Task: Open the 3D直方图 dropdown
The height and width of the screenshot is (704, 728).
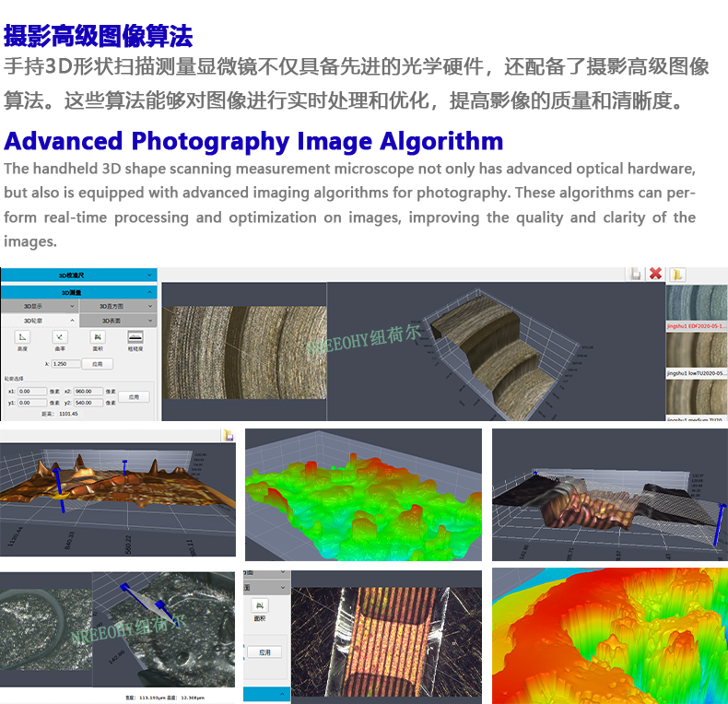Action: [118, 306]
